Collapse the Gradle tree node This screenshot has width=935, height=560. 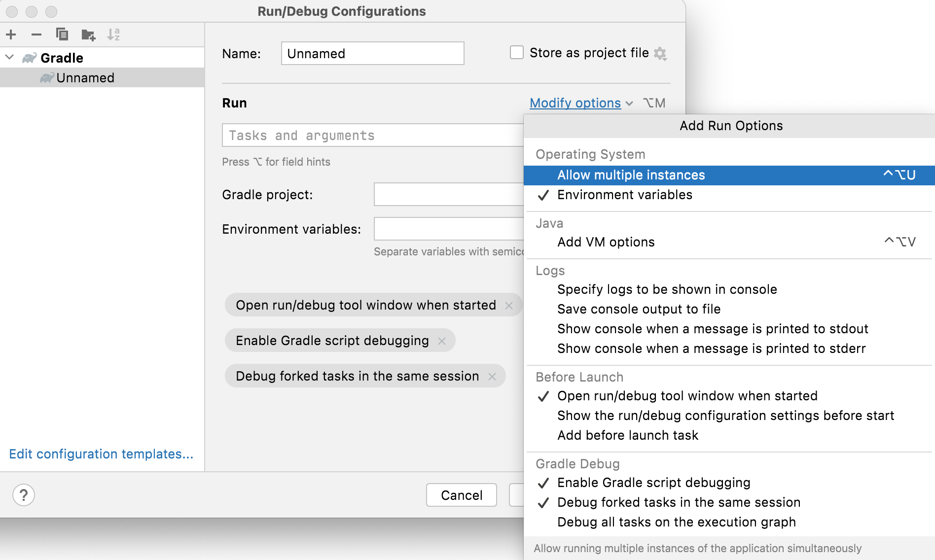[9, 57]
